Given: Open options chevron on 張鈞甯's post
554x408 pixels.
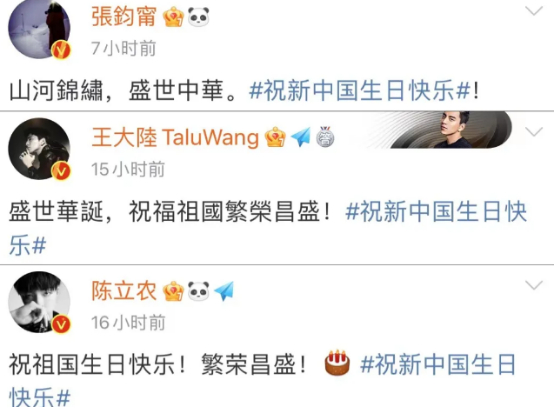Looking at the screenshot, I should 534,11.
